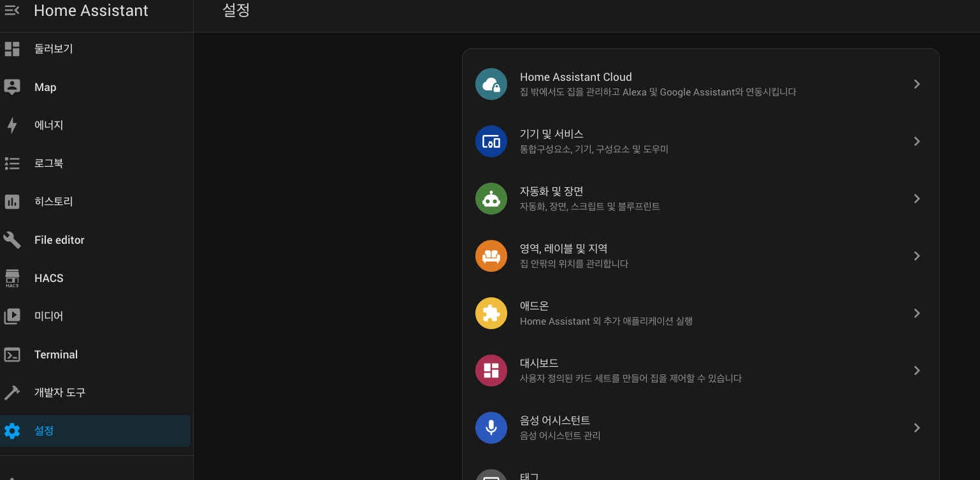Click the HACS store icon in sidebar
The image size is (980, 480).
pos(12,278)
